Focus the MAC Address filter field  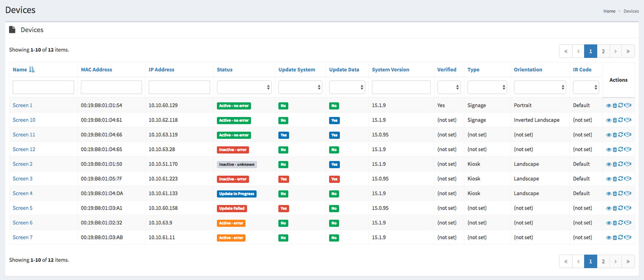pyautogui.click(x=111, y=87)
